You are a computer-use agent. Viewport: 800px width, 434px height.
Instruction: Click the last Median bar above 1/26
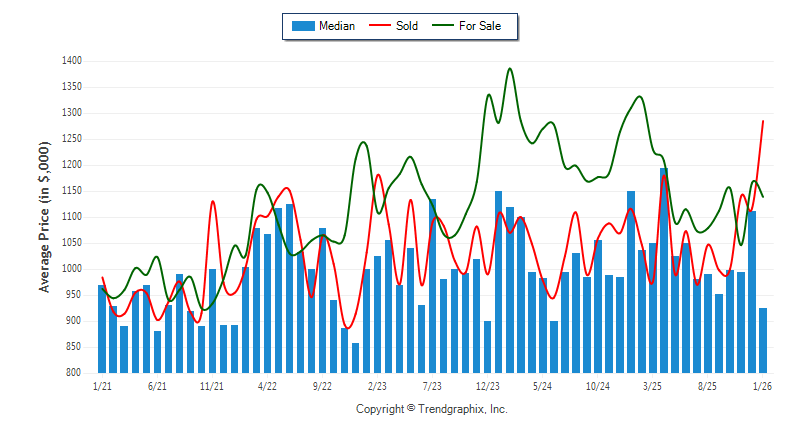click(x=763, y=340)
